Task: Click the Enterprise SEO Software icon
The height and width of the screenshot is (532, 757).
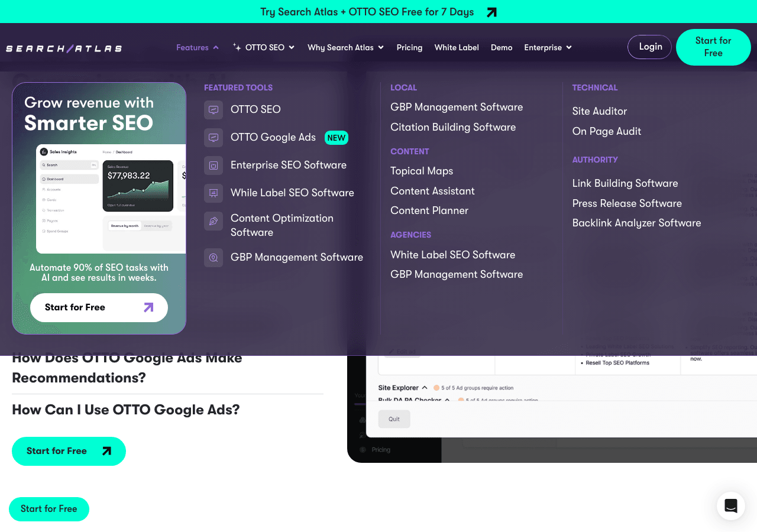Action: [x=213, y=166]
